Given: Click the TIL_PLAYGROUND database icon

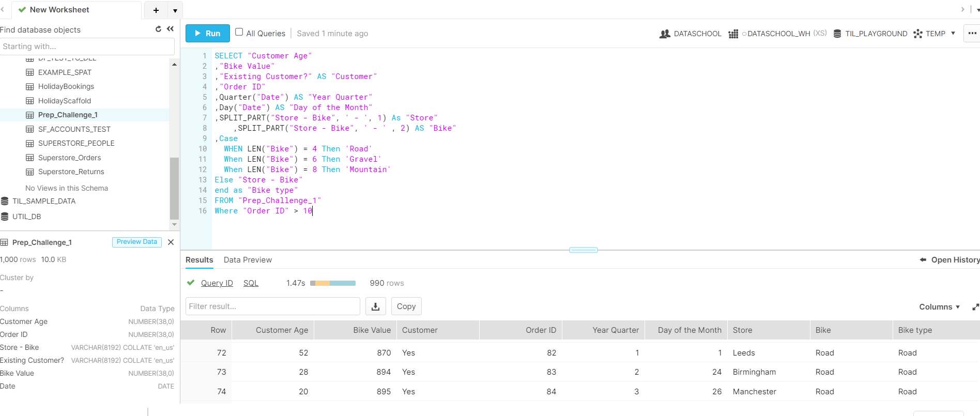Looking at the screenshot, I should click(x=837, y=34).
